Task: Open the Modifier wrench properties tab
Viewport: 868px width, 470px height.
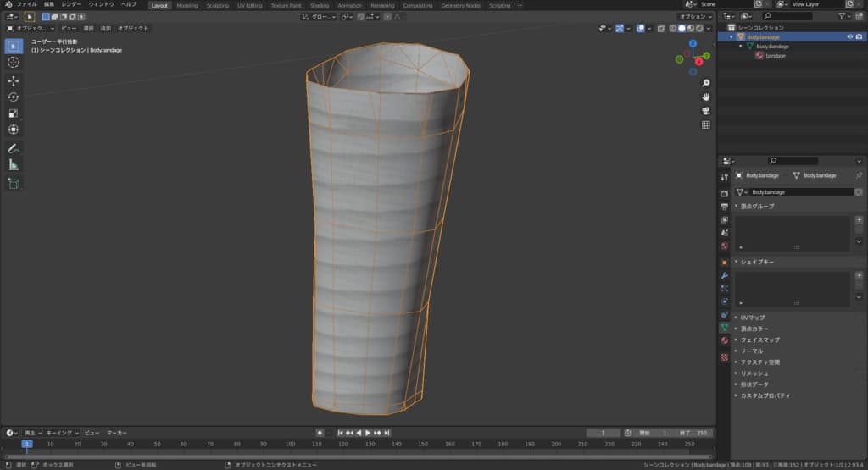Action: [724, 275]
